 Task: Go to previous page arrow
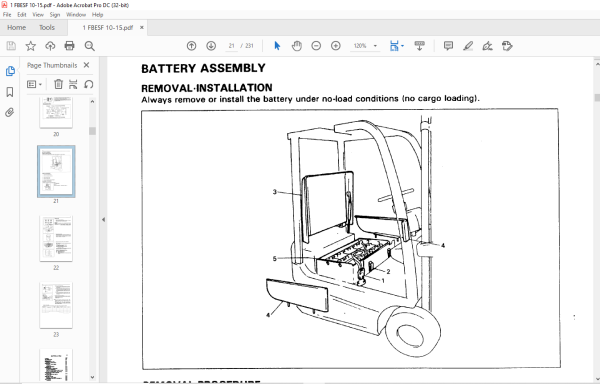click(191, 46)
